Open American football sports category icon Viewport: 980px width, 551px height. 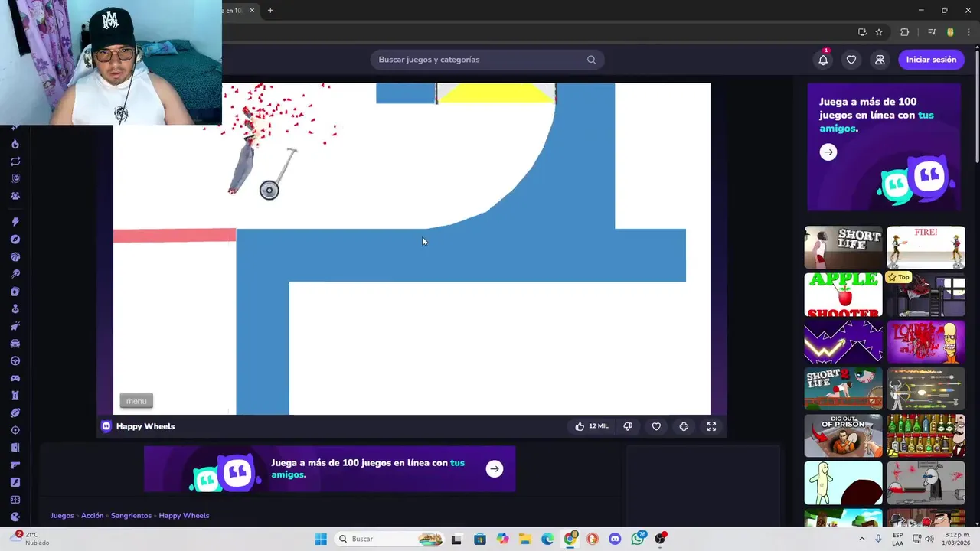pos(15,413)
